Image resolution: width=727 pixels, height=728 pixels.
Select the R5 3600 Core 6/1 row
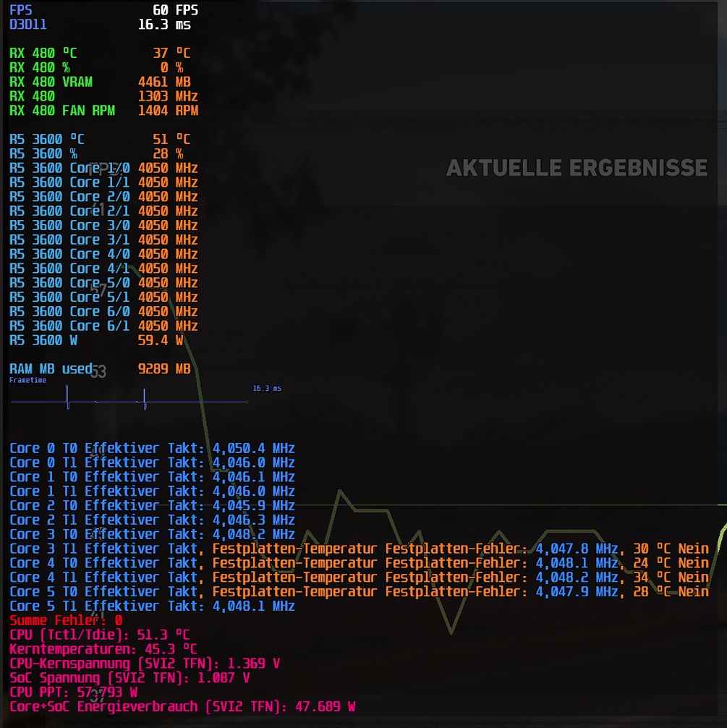(x=104, y=326)
